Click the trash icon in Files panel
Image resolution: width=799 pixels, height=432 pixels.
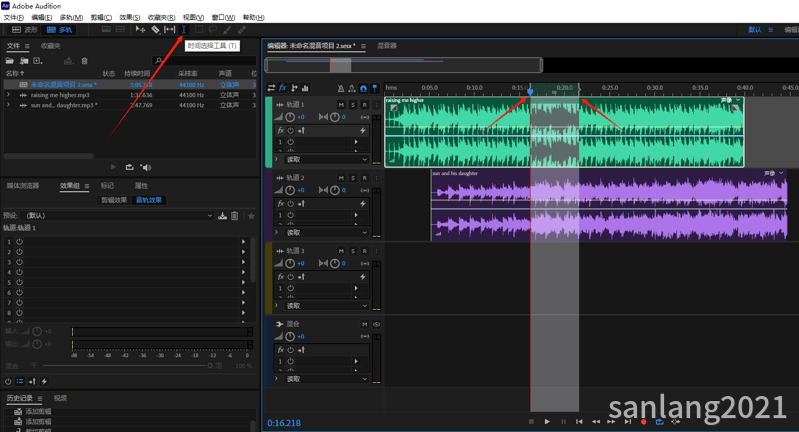[85, 61]
